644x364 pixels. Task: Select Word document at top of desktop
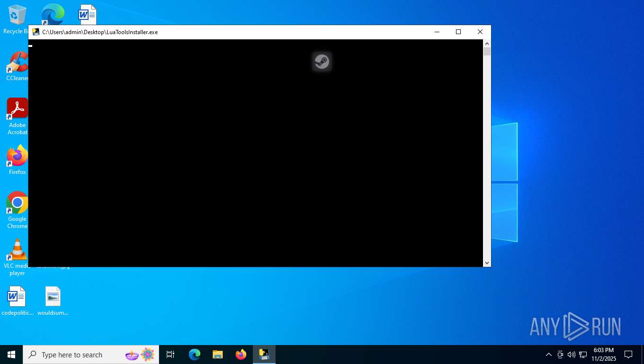[x=88, y=14]
